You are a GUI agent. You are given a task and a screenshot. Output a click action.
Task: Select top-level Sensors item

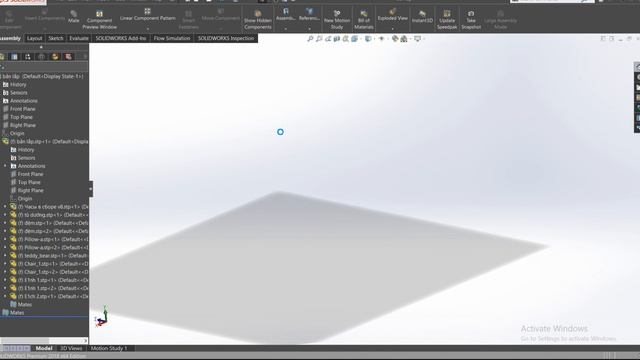[x=15, y=93]
